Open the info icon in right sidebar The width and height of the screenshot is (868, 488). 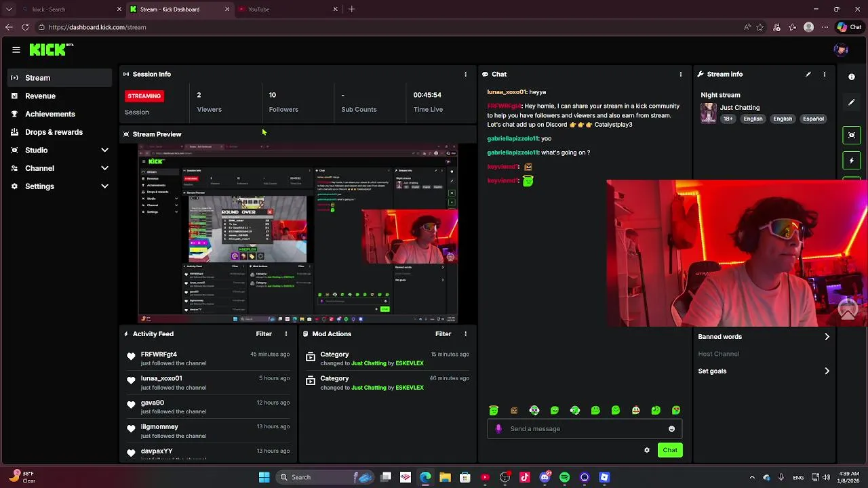[852, 77]
